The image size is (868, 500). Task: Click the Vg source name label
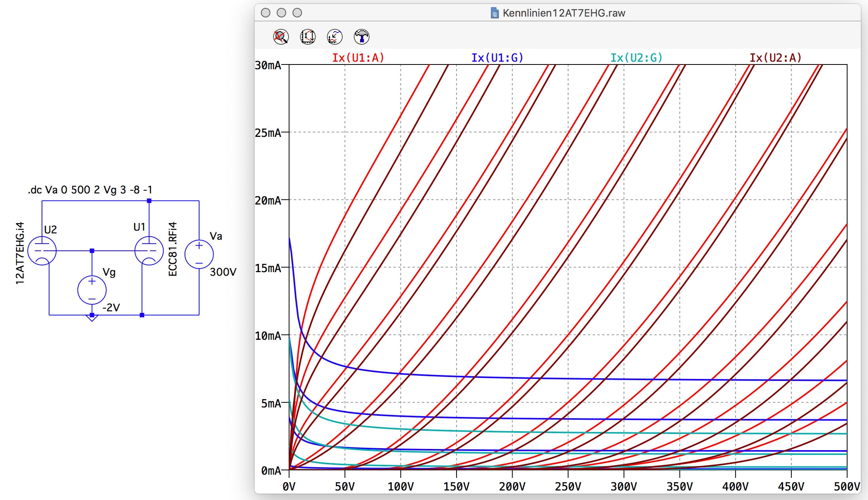coord(109,272)
